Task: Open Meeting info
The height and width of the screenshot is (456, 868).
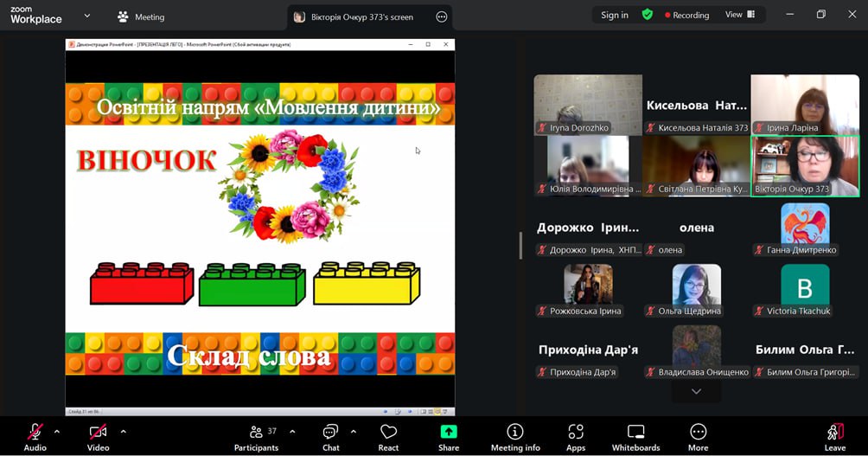Action: [515, 437]
